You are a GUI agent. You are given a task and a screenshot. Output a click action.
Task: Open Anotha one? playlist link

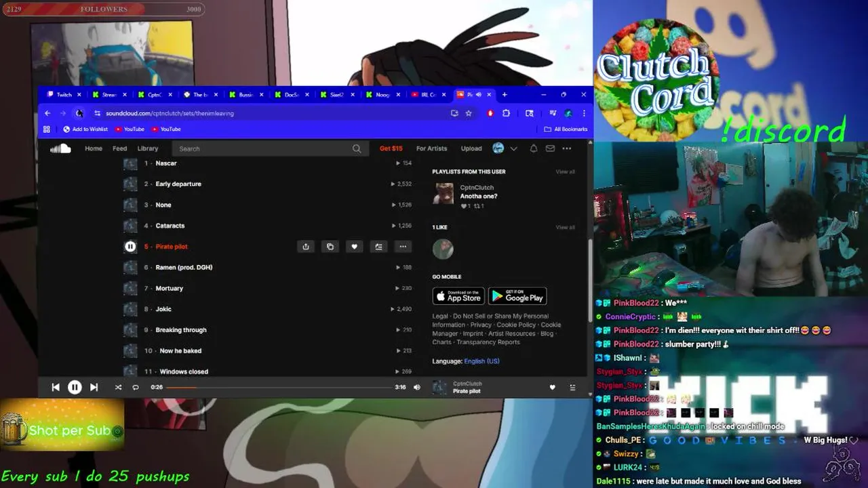[479, 197]
